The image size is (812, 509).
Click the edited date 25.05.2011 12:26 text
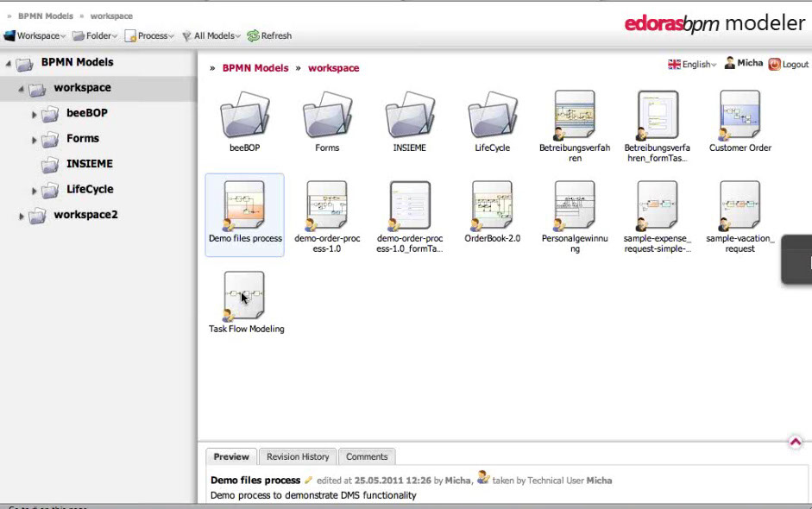(x=393, y=481)
